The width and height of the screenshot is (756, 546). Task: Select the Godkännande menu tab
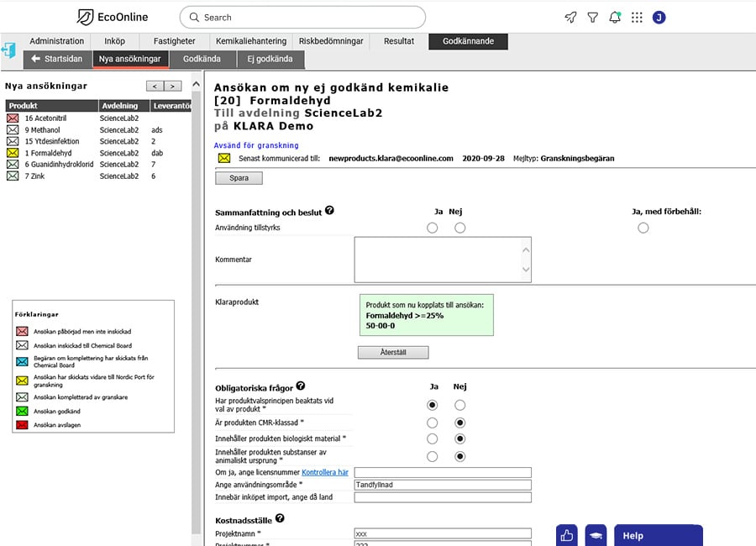(x=468, y=41)
